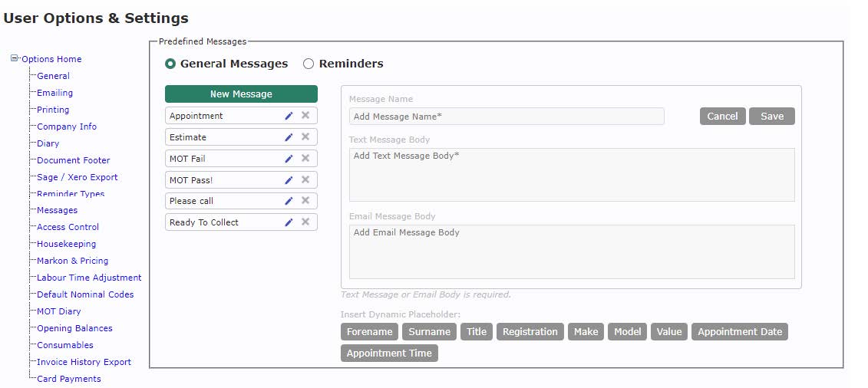Image resolution: width=868 pixels, height=388 pixels.
Task: Focus the Email Message Body text area
Action: tap(571, 252)
